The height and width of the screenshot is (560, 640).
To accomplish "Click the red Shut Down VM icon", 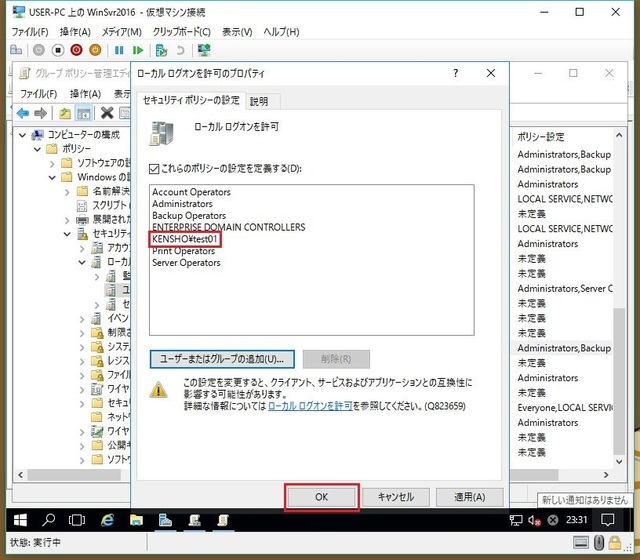I will click(76, 50).
